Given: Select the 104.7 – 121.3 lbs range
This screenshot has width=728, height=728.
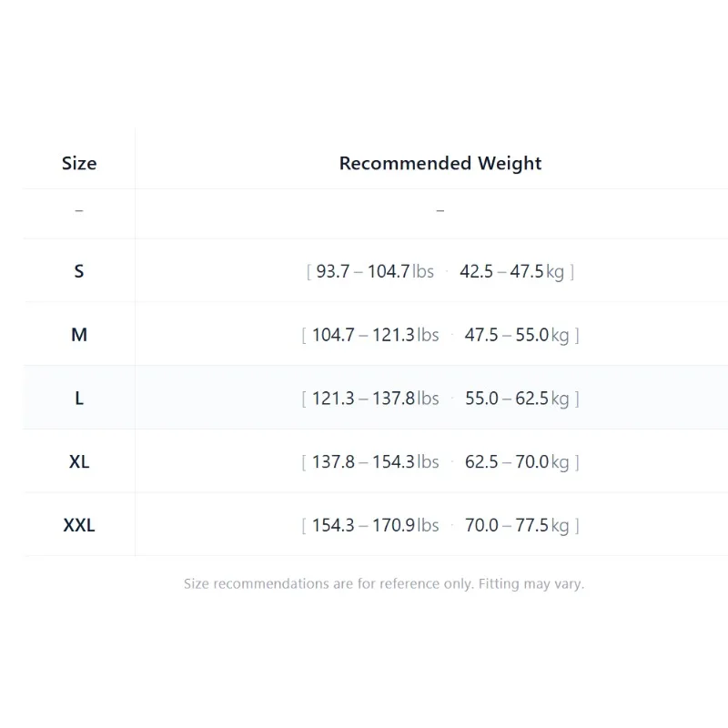Looking at the screenshot, I should coord(375,335).
